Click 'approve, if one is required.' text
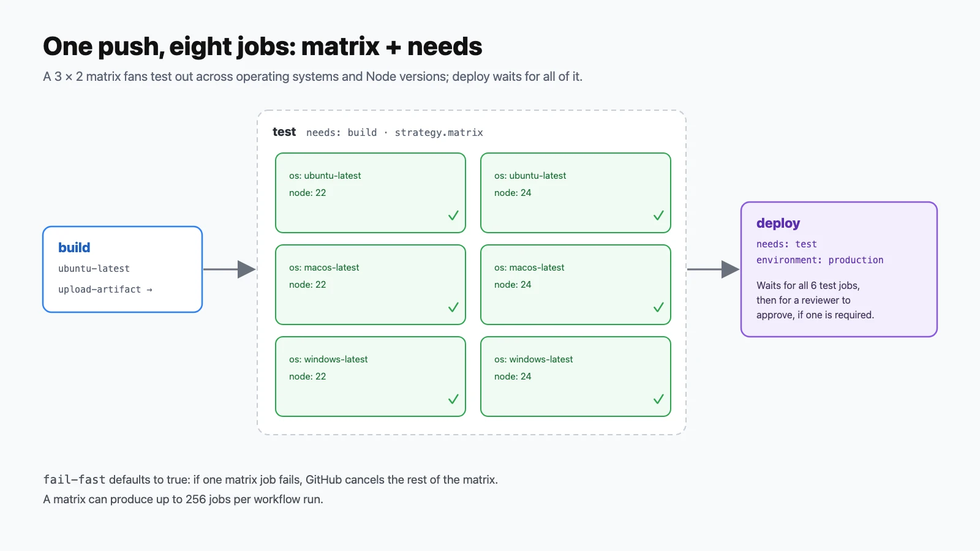 point(815,315)
